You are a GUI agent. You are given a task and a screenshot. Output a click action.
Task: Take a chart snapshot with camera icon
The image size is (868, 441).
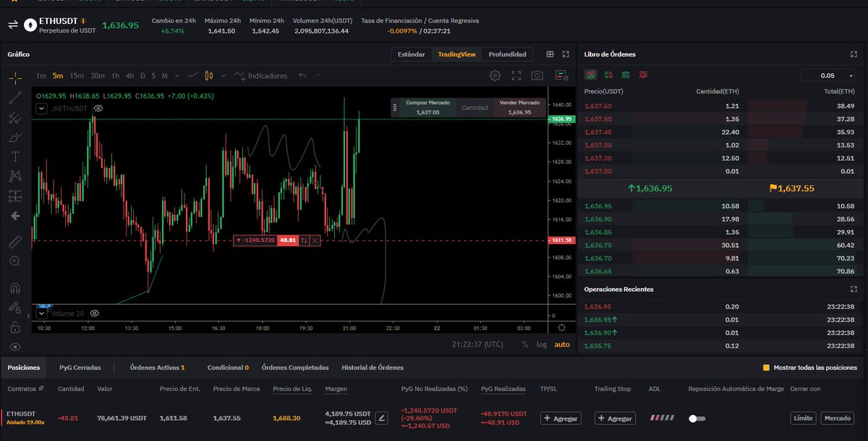537,75
